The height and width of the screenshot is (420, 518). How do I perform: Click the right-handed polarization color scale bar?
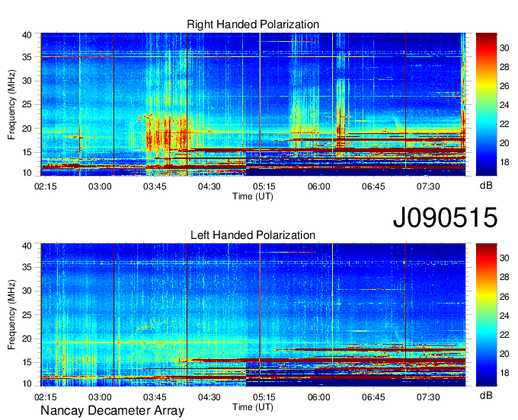486,104
